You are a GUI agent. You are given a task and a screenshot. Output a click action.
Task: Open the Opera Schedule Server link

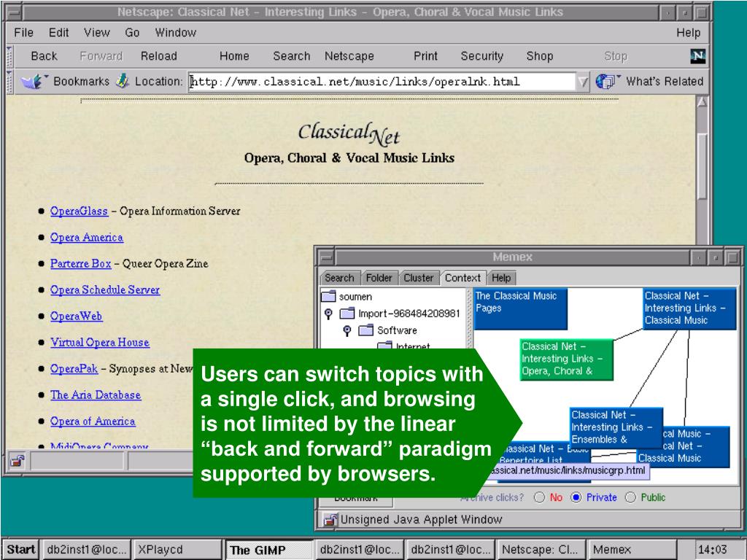point(105,289)
